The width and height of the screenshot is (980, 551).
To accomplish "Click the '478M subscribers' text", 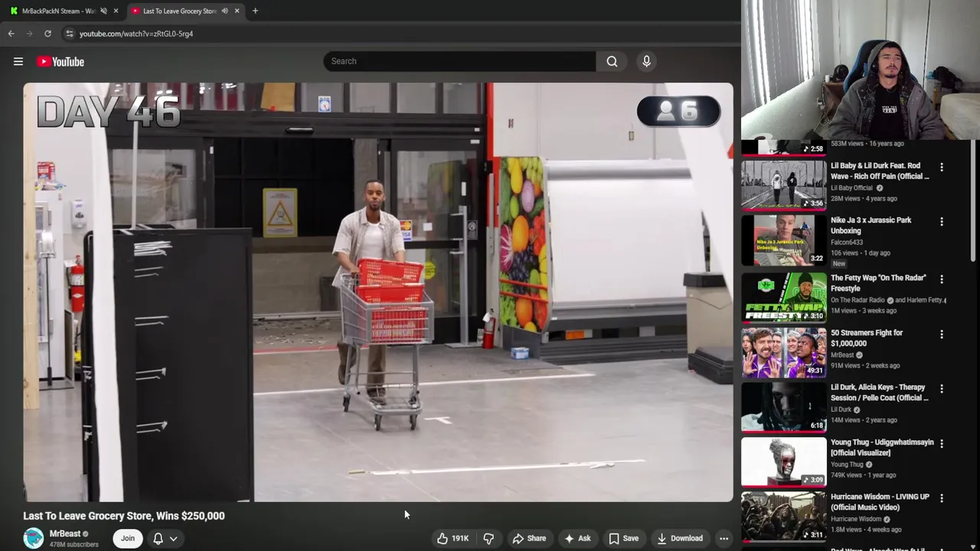I will 74,545.
